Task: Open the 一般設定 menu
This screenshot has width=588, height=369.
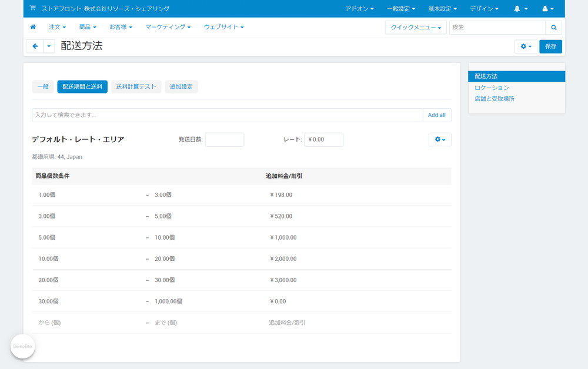Action: click(401, 9)
